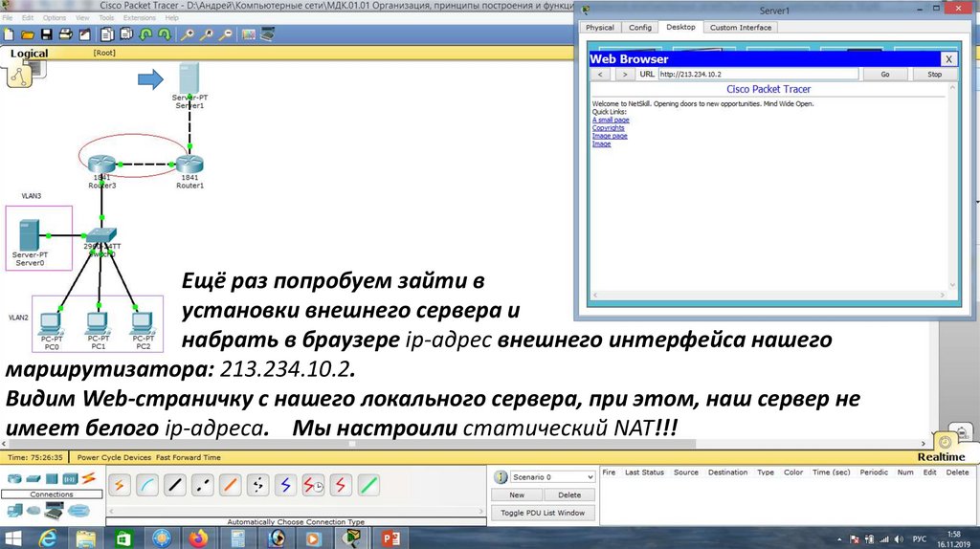Image resolution: width=980 pixels, height=549 pixels.
Task: Click Fast Forward Time
Action: pyautogui.click(x=189, y=458)
